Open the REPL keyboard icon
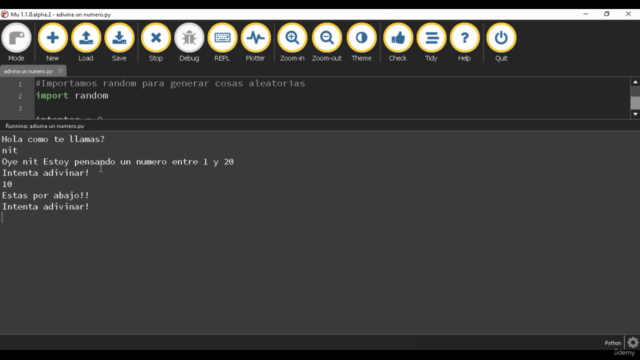Image resolution: width=640 pixels, height=360 pixels. click(x=222, y=42)
